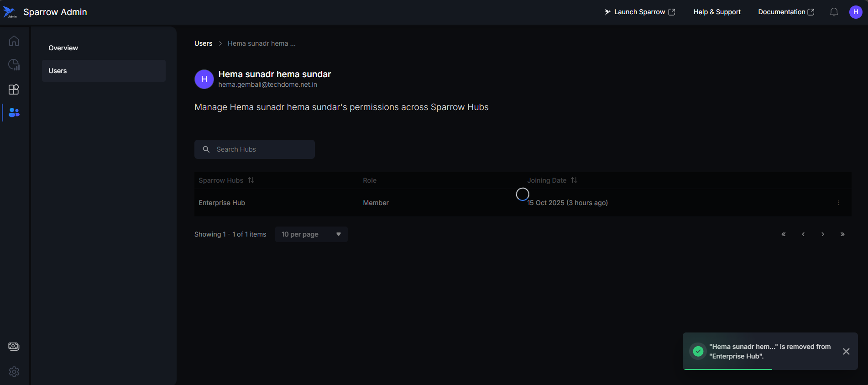
Task: Open Enterprise Hub row three-dot menu
Action: coord(838,203)
